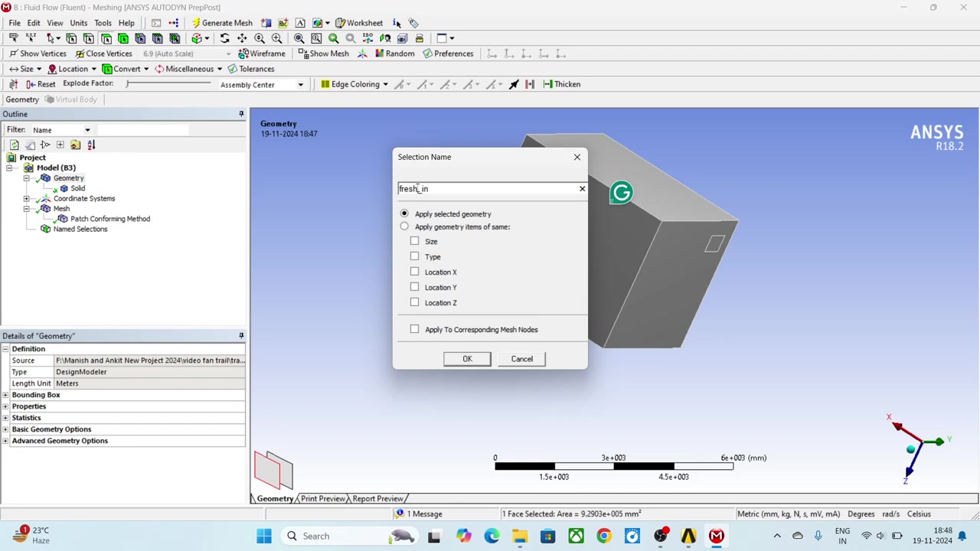Switch to the Print Preview tab
Screen dimensions: 980x551
pyautogui.click(x=322, y=499)
